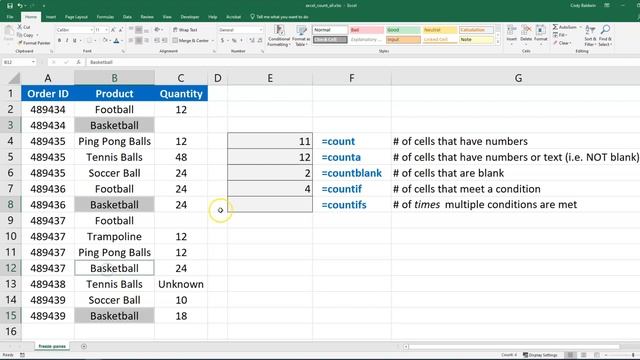This screenshot has height=360, width=640.
Task: Click the Clear eraser icon
Action: [x=556, y=43]
